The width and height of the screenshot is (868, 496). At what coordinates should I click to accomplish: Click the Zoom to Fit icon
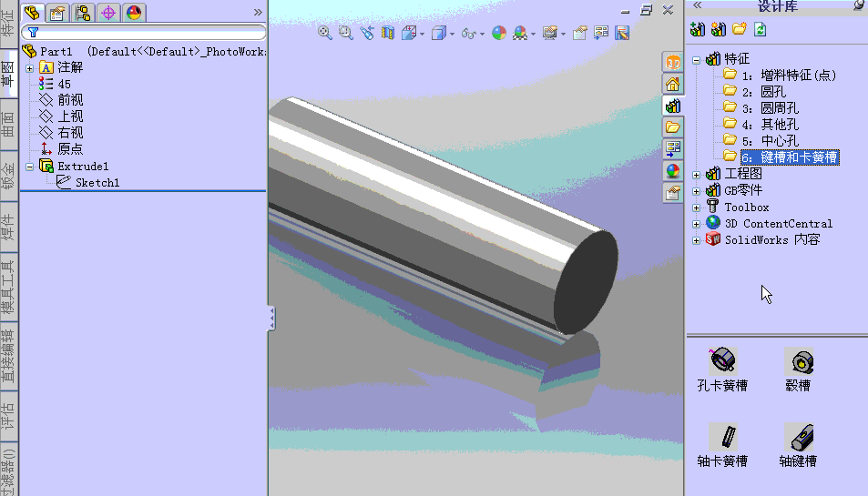pyautogui.click(x=325, y=33)
